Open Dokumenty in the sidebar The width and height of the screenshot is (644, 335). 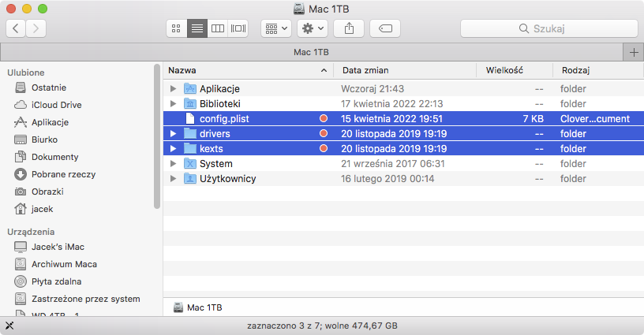coord(54,157)
